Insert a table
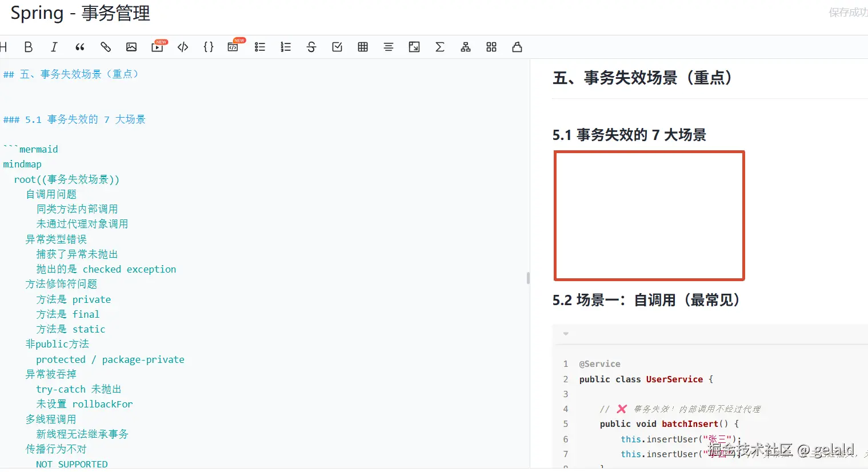Screen dimensions: 868x472 point(362,47)
